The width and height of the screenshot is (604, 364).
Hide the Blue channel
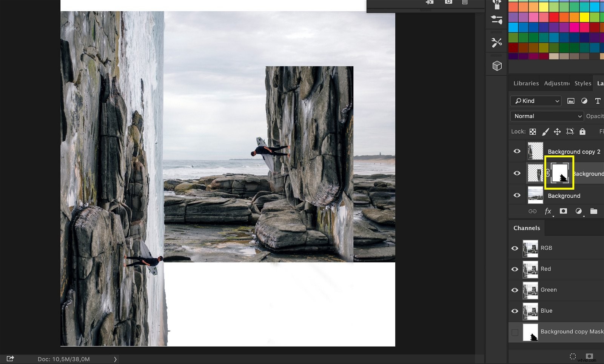(x=515, y=311)
